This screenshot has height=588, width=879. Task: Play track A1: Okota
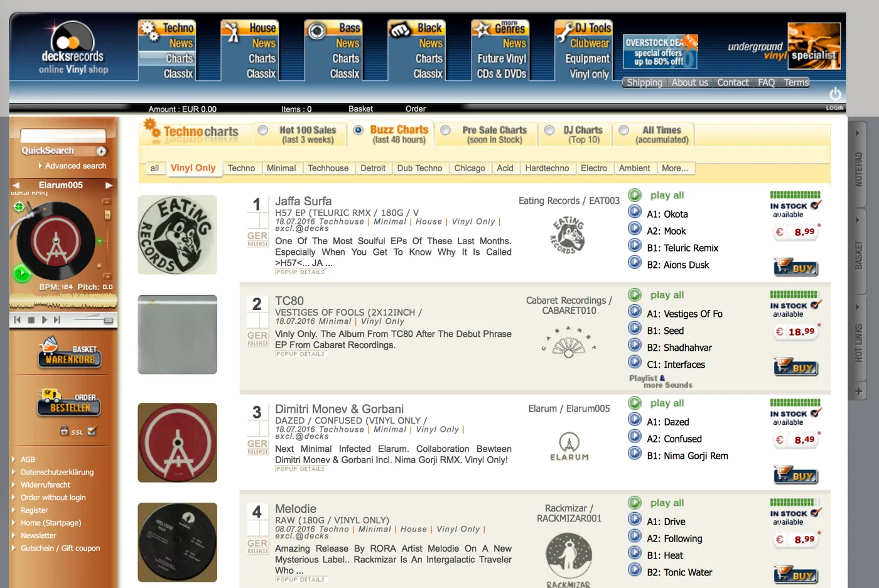[635, 211]
